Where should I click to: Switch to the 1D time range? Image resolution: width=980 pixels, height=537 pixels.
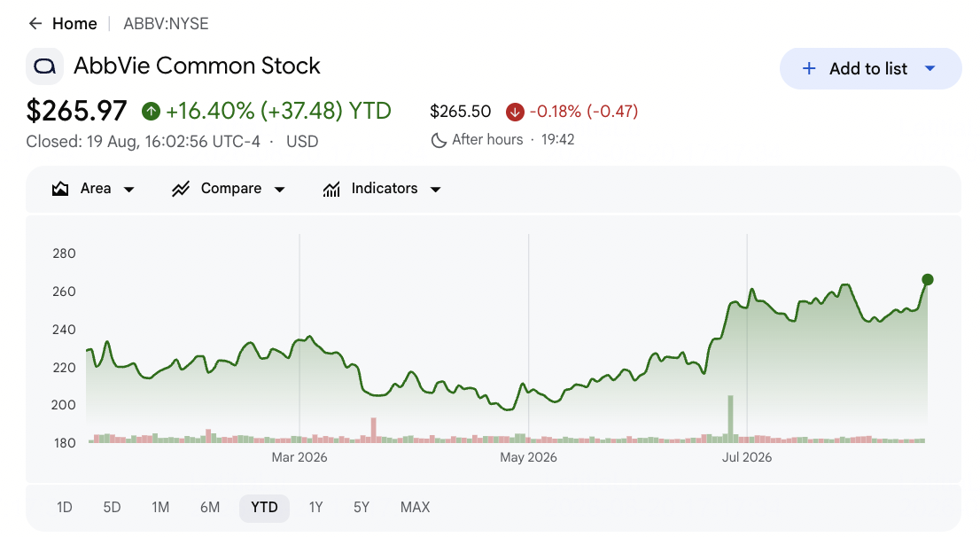(65, 508)
